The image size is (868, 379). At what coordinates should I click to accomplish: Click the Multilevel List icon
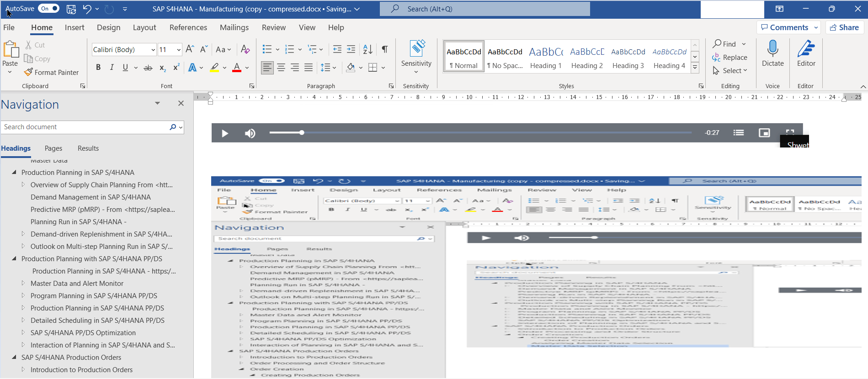tap(312, 49)
